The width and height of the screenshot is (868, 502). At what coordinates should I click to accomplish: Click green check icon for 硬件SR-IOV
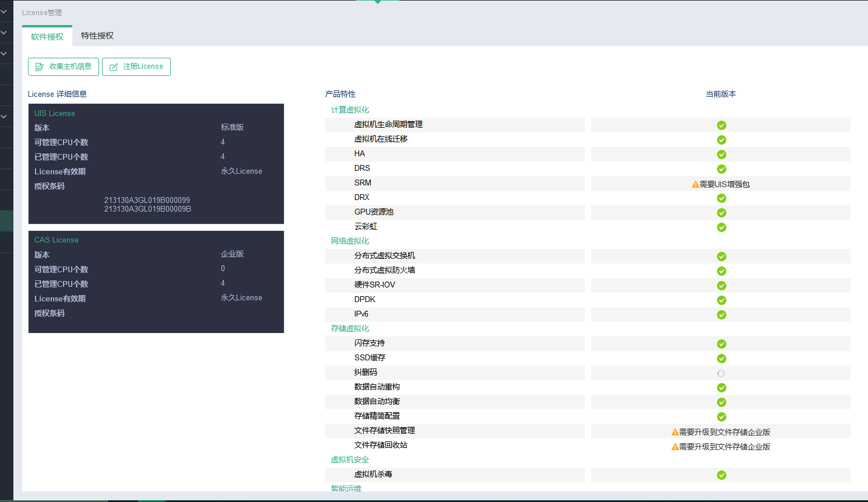(x=722, y=286)
